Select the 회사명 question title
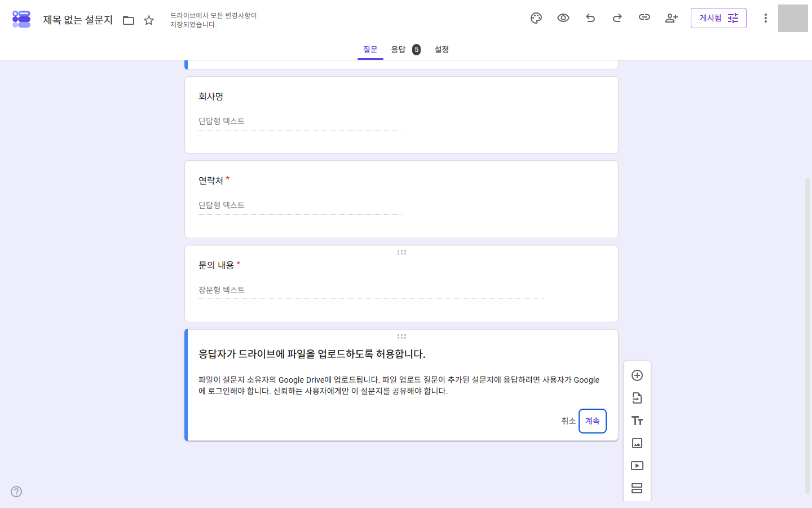Viewport: 812px width, 508px height. [211, 97]
